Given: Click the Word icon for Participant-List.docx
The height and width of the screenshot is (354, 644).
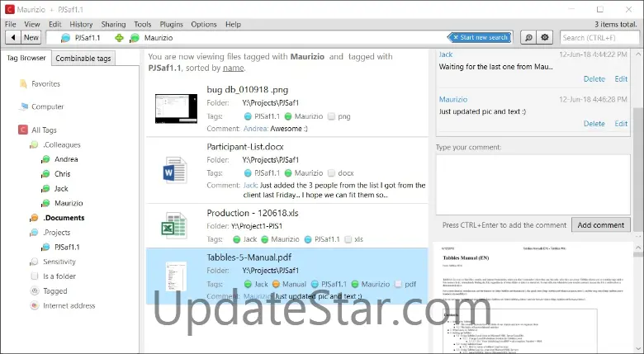Looking at the screenshot, I should [x=174, y=170].
